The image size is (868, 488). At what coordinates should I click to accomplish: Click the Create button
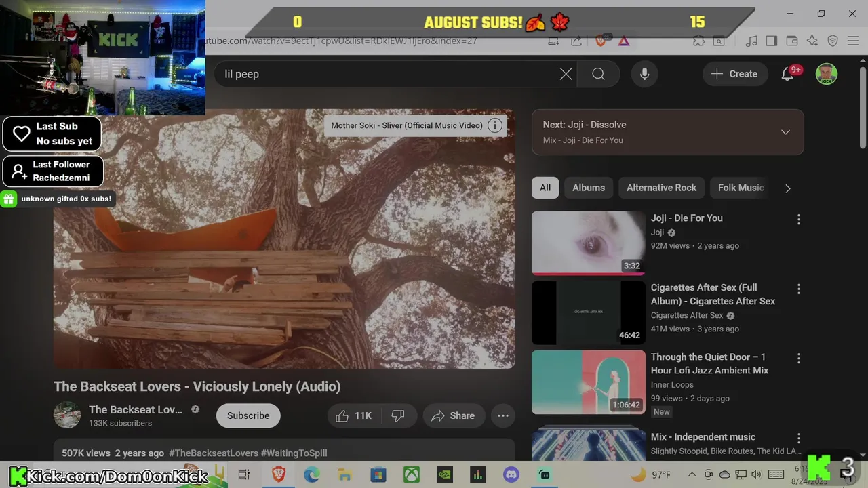tap(734, 74)
